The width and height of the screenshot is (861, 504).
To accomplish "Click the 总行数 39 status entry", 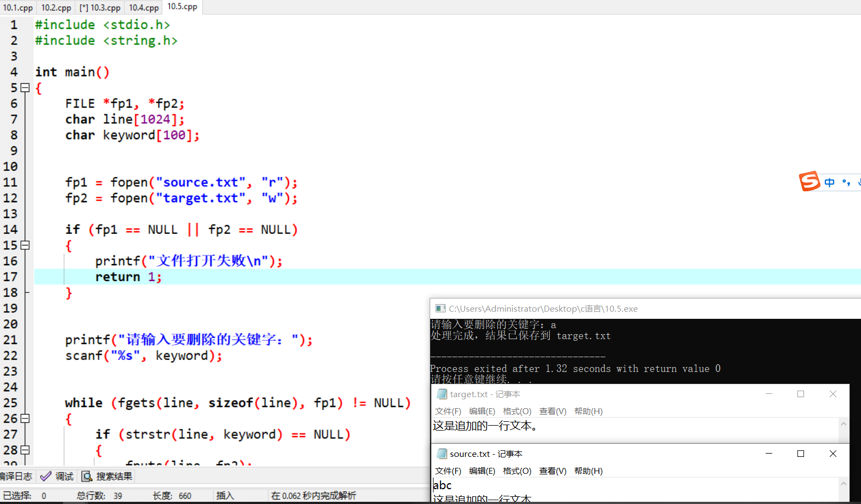I will 99,496.
